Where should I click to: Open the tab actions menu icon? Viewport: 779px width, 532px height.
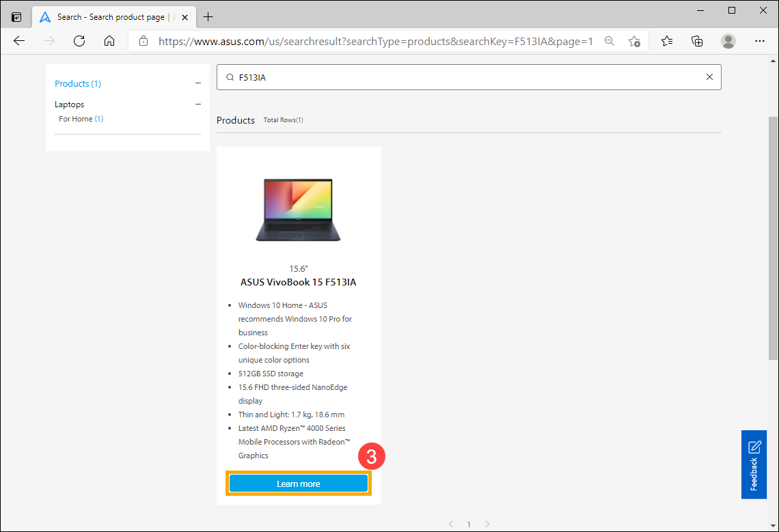tap(16, 17)
